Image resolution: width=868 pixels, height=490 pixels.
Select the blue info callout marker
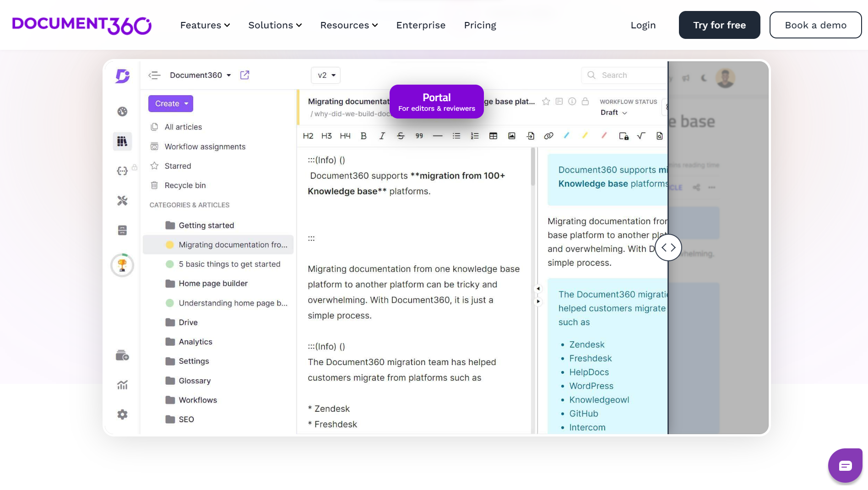(566, 135)
